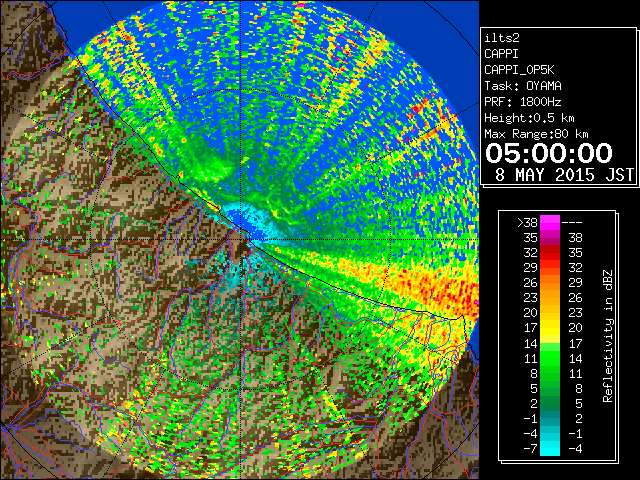
Task: Click the 'Reflectivity in dBZ' legend title
Action: click(608, 336)
